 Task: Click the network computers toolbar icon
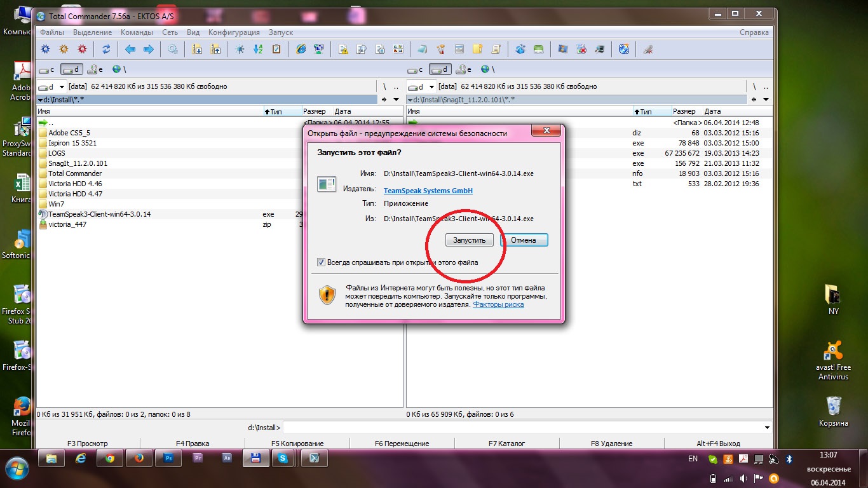[319, 49]
